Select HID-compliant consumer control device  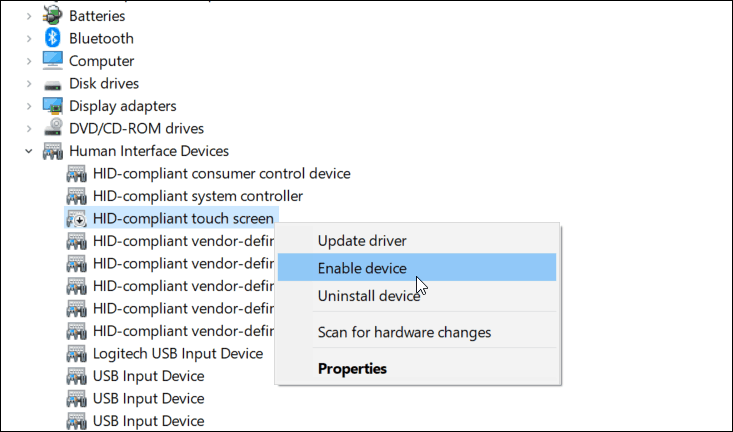point(222,173)
